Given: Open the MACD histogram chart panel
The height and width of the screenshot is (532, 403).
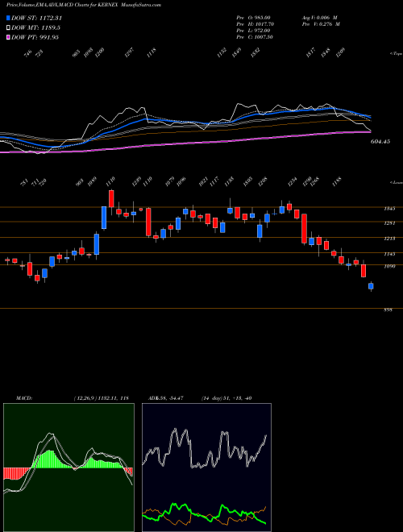Looking at the screenshot, I should (x=69, y=468).
